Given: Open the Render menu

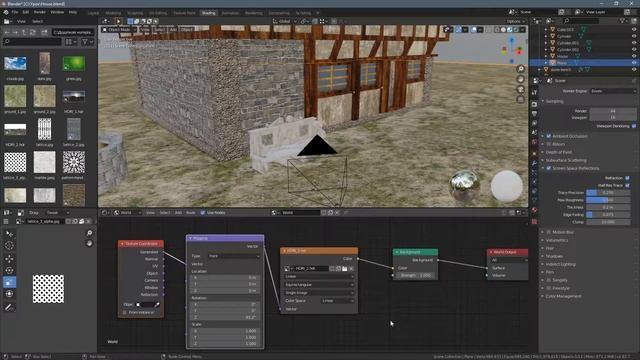Looking at the screenshot, I should point(40,12).
